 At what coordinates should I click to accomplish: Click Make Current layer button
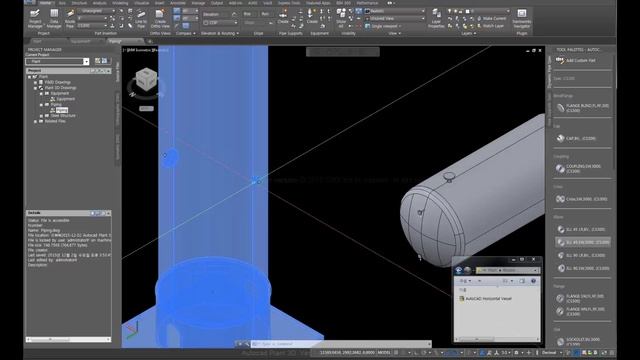tap(491, 19)
